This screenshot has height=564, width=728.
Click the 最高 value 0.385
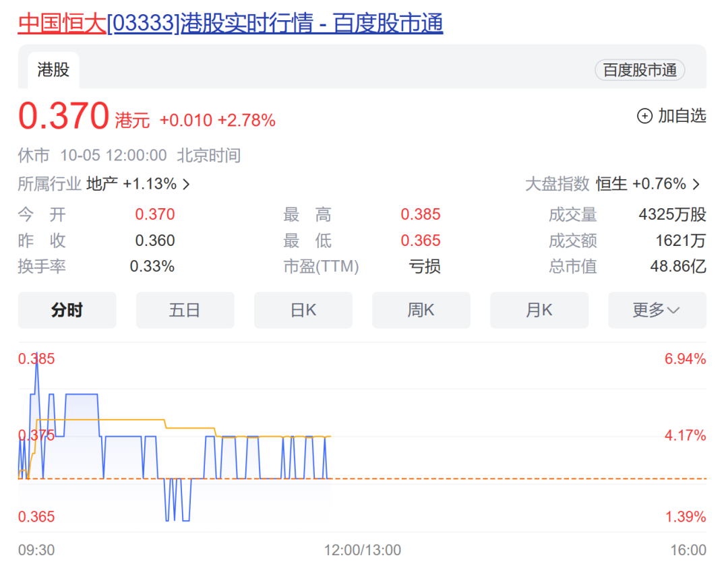[x=420, y=214]
